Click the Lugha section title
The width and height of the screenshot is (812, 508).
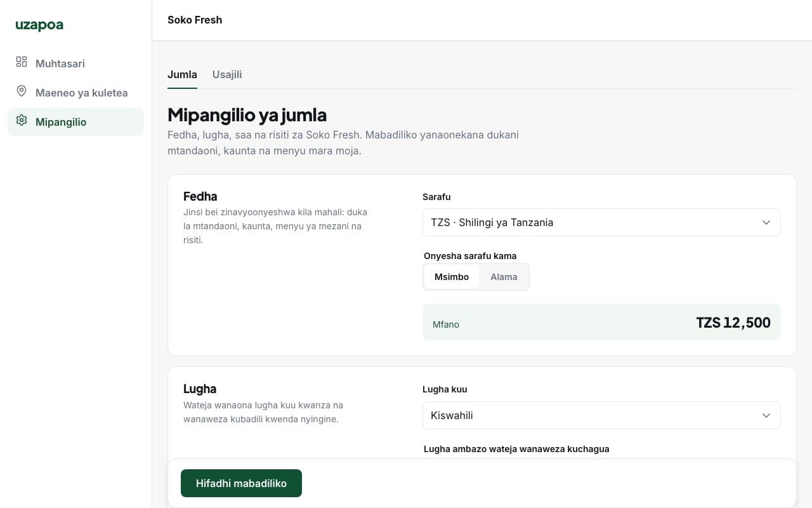pos(200,389)
